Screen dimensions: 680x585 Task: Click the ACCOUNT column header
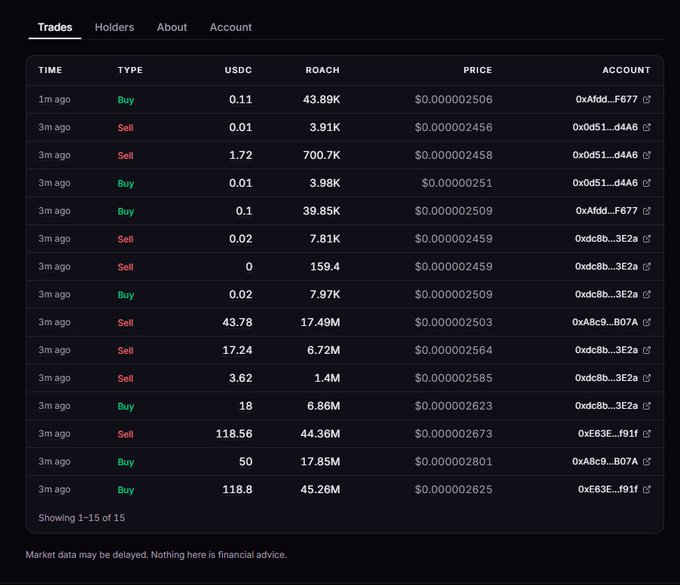626,70
